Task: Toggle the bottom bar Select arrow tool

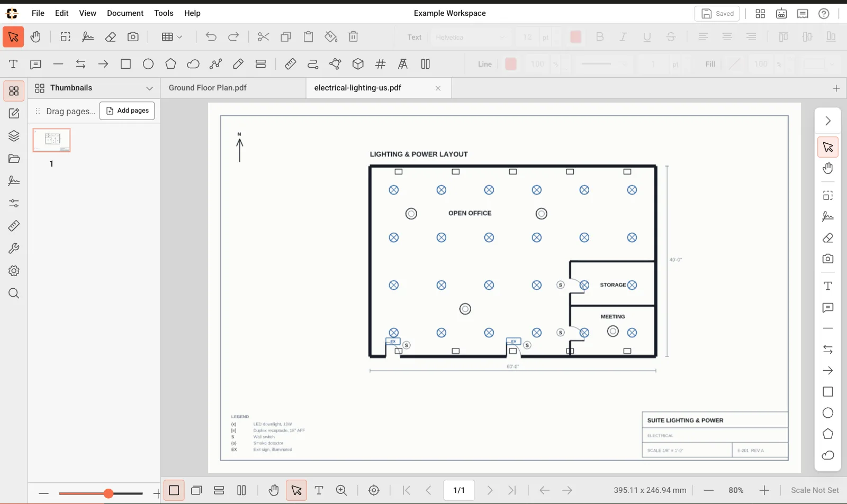Action: [296, 490]
